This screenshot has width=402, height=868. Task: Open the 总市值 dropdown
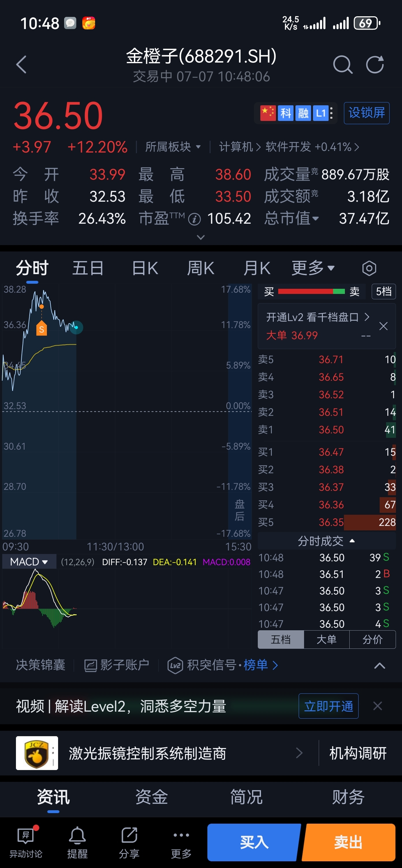(292, 219)
